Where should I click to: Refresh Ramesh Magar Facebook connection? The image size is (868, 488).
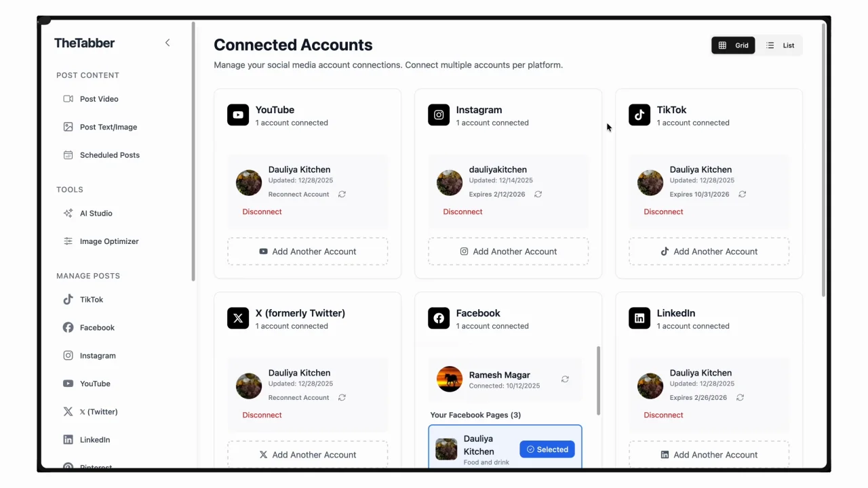[x=565, y=380]
